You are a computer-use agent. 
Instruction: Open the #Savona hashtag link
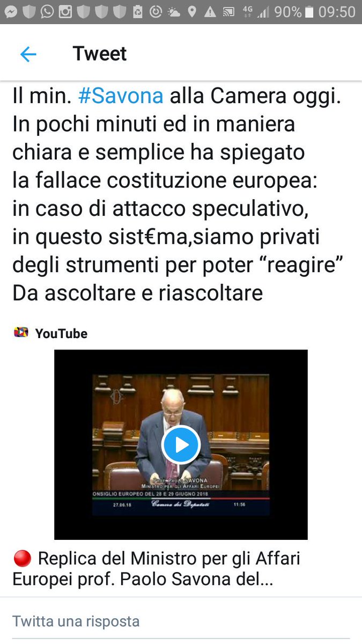(121, 96)
